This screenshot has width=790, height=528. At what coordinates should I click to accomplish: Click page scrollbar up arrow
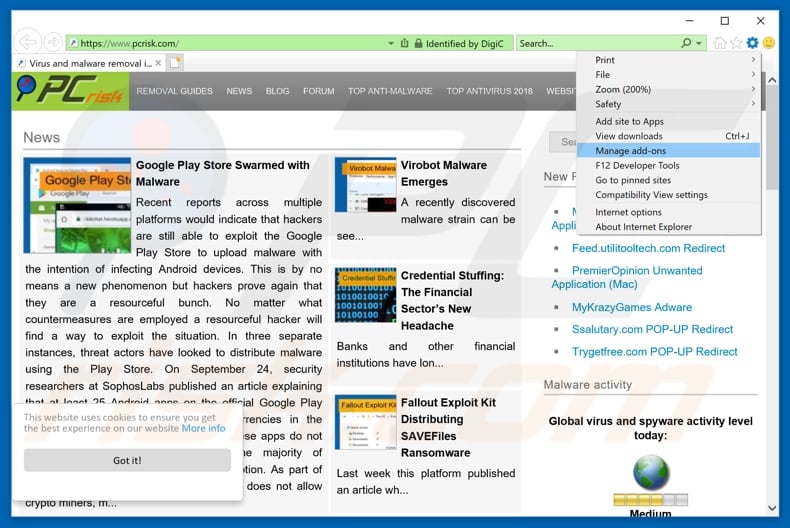(x=772, y=80)
